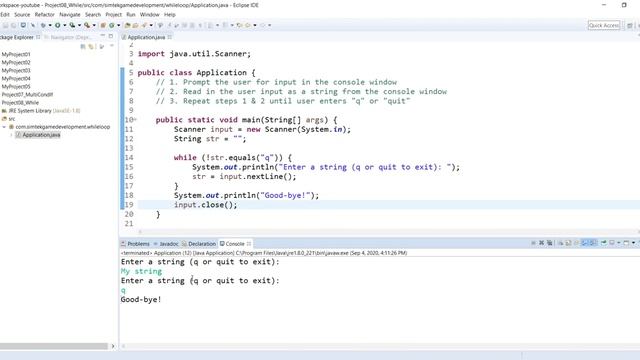
Task: Select the Application.java editor tab
Action: [146, 37]
